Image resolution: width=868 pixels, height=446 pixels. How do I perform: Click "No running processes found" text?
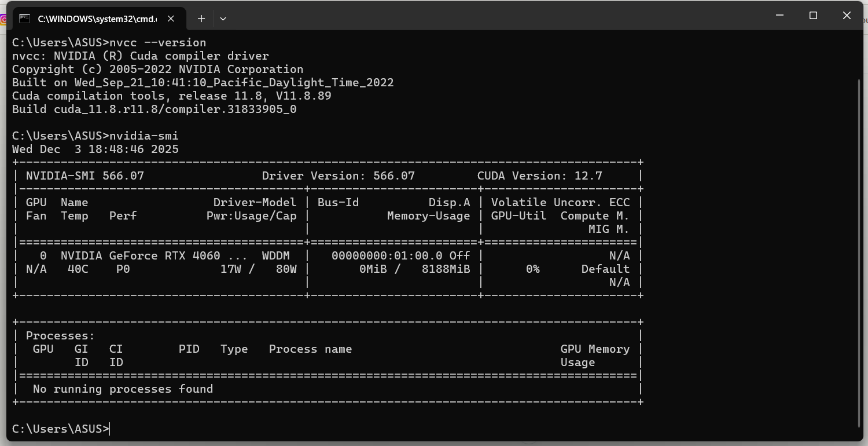123,389
